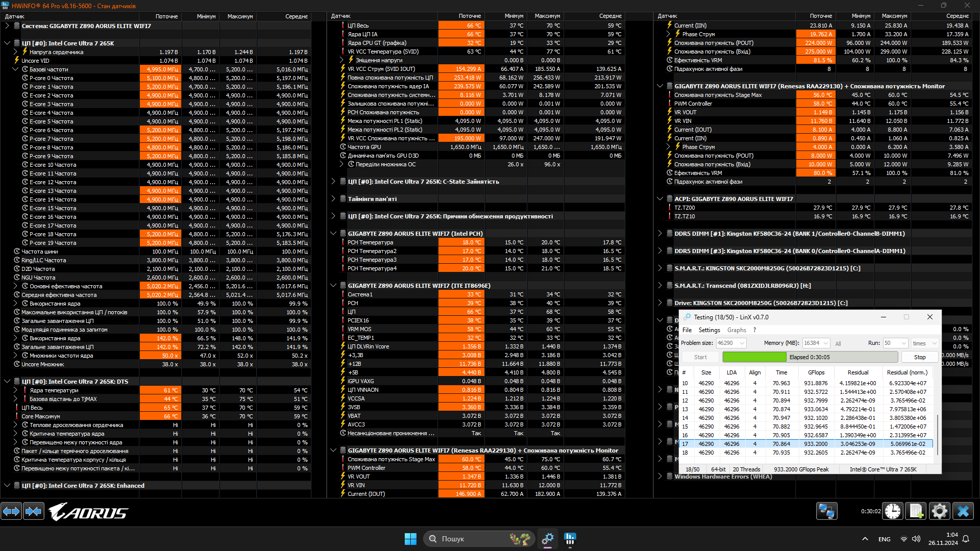
Task: Click the shrink layout arrows icon
Action: click(x=34, y=511)
